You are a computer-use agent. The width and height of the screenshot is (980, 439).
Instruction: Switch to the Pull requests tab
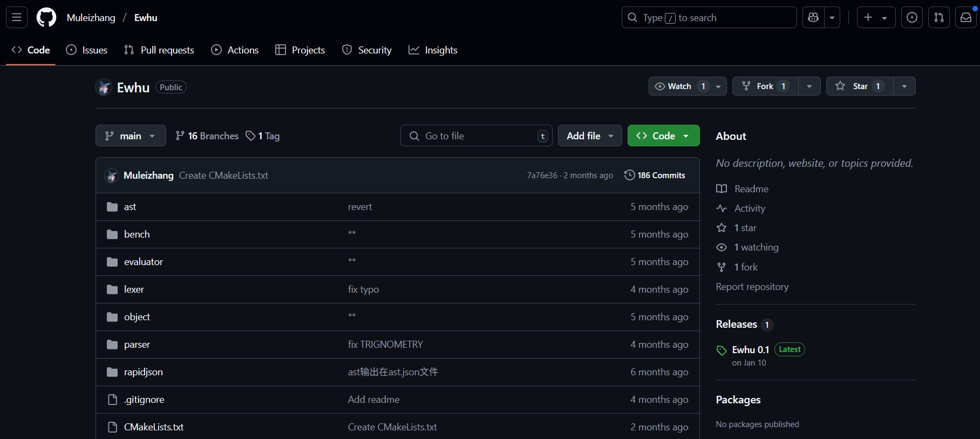[159, 50]
